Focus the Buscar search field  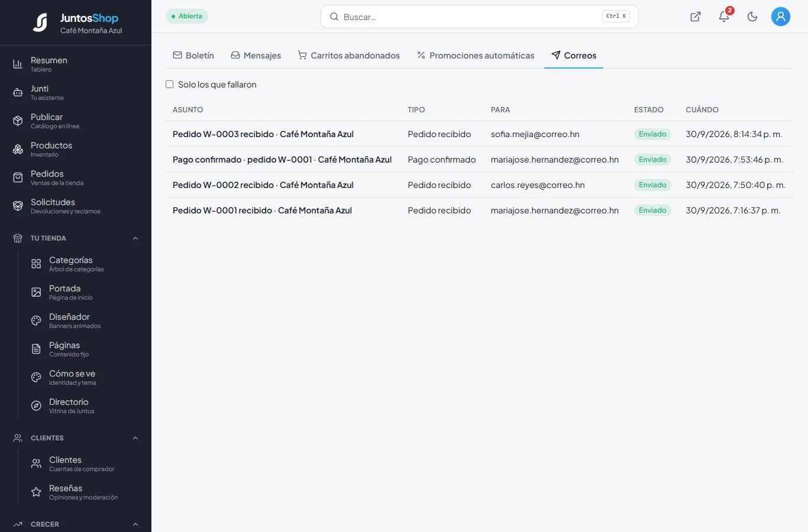[x=480, y=17]
